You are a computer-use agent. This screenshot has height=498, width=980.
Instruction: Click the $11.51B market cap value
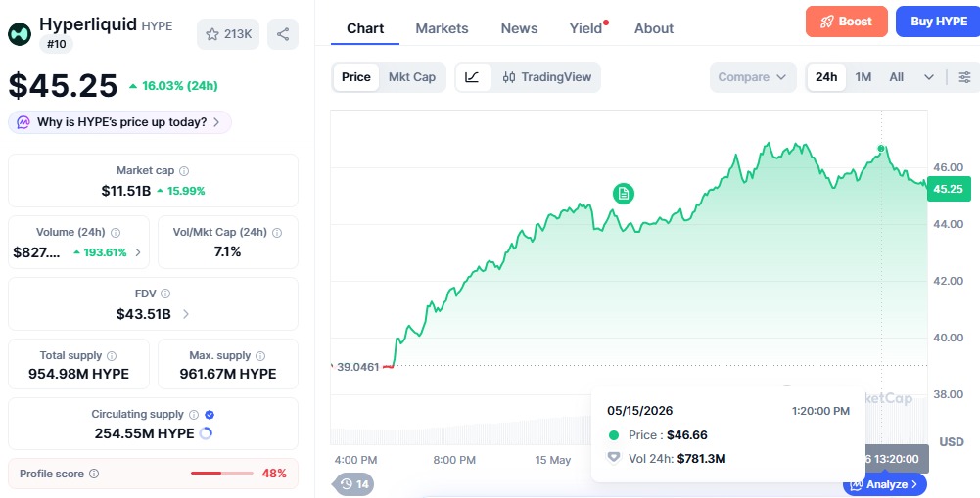point(126,191)
